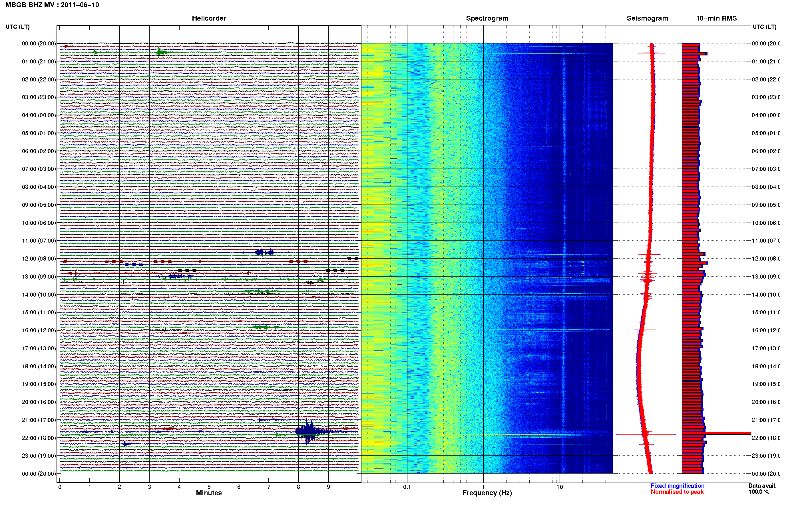Click the blue 'Fixed magnification' legend text

pyautogui.click(x=678, y=486)
